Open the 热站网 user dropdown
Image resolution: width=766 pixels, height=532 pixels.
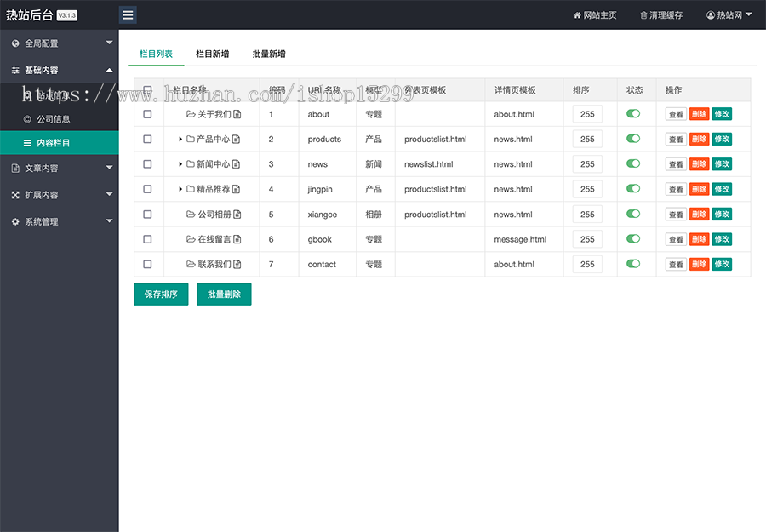point(729,15)
